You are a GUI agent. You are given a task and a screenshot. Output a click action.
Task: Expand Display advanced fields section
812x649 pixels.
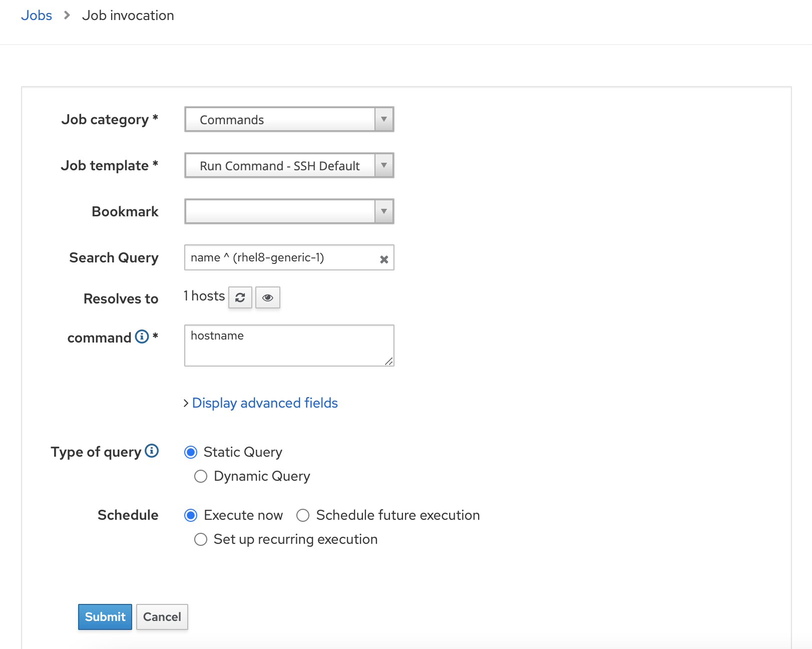pos(264,403)
